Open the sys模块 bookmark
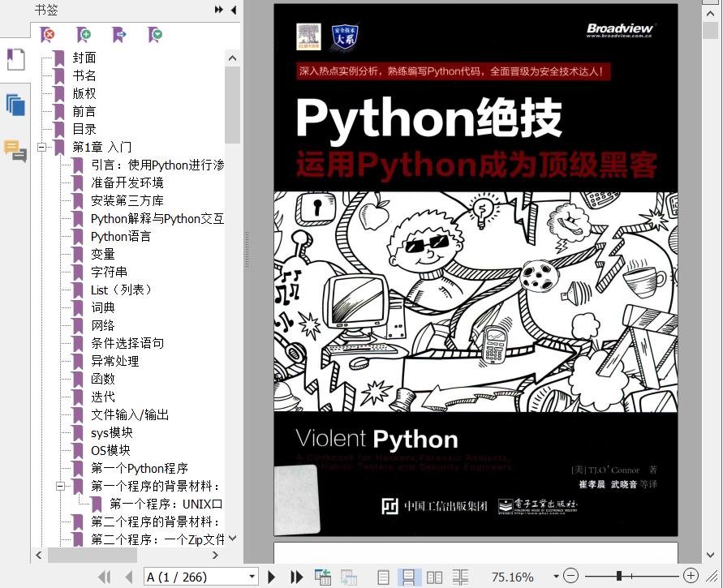Image resolution: width=723 pixels, height=588 pixels. click(x=112, y=433)
